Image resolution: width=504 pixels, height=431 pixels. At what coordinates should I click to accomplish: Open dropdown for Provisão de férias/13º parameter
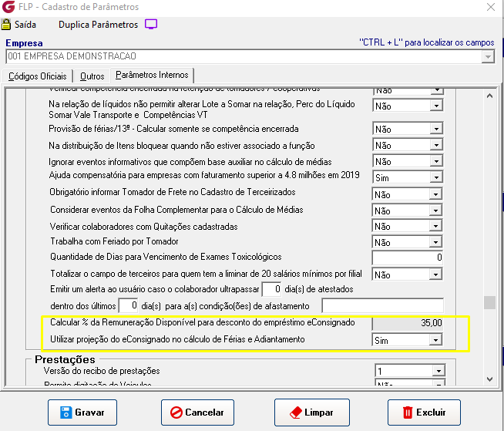point(436,129)
